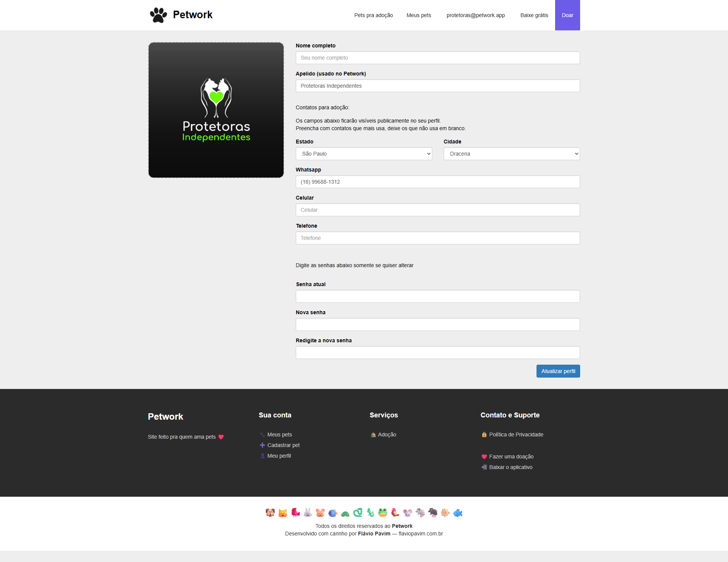The width and height of the screenshot is (728, 562).
Task: Click the rabbit face emoji in footer
Action: (308, 513)
